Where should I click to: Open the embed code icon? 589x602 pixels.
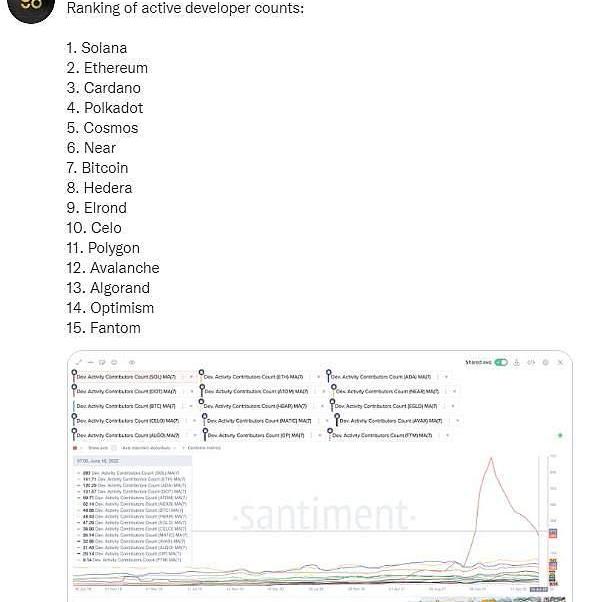pyautogui.click(x=531, y=362)
